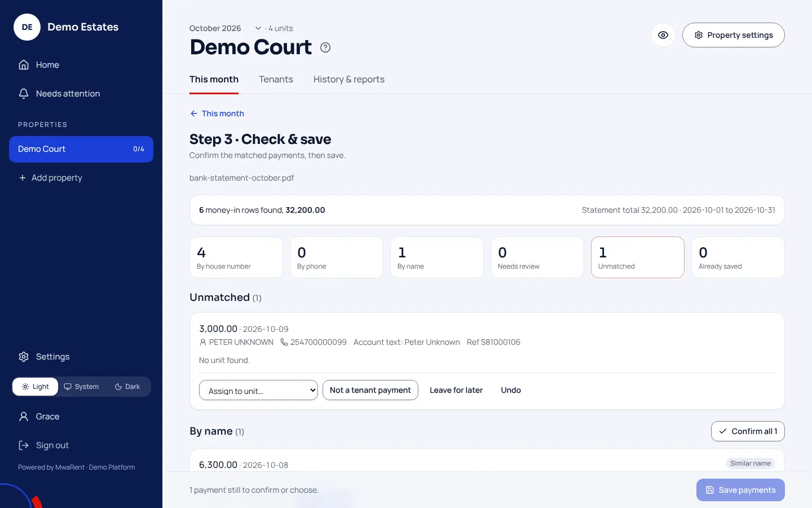Click Sign out
This screenshot has height=508, width=812.
pyautogui.click(x=81, y=445)
